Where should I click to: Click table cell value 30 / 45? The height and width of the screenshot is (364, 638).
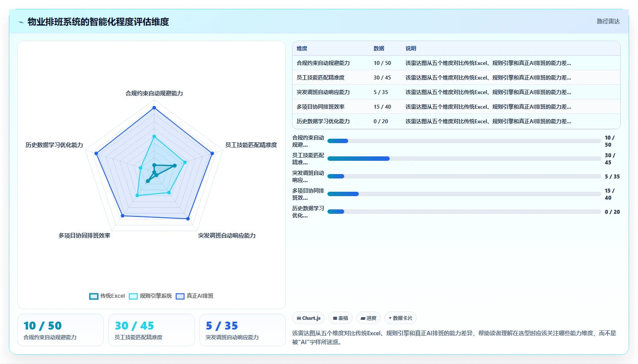[382, 78]
